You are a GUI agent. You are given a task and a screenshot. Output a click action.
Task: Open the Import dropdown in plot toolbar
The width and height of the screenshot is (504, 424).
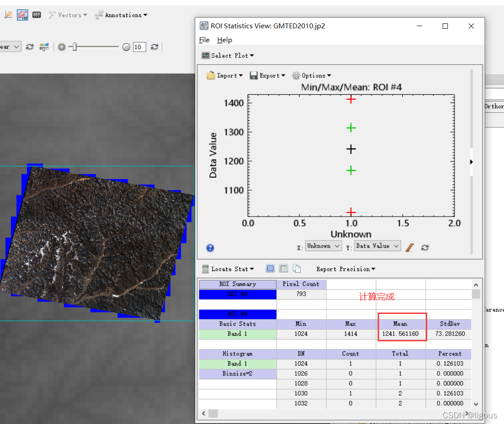225,76
